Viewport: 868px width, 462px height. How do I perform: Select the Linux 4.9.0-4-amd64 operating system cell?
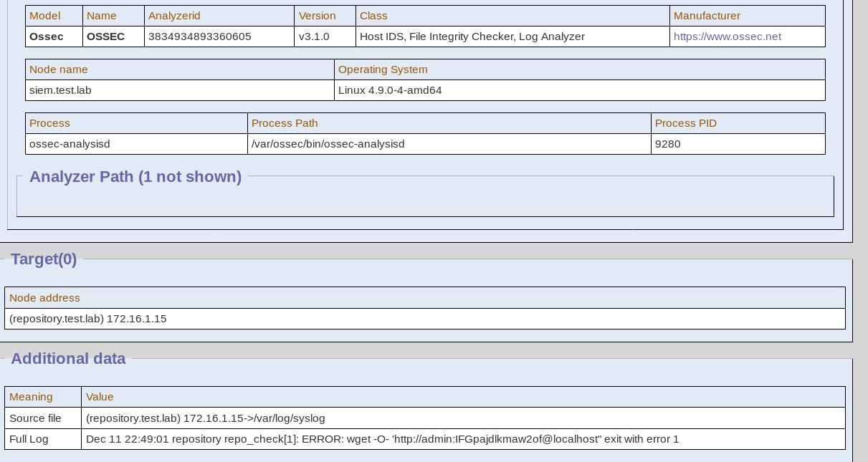(x=390, y=90)
